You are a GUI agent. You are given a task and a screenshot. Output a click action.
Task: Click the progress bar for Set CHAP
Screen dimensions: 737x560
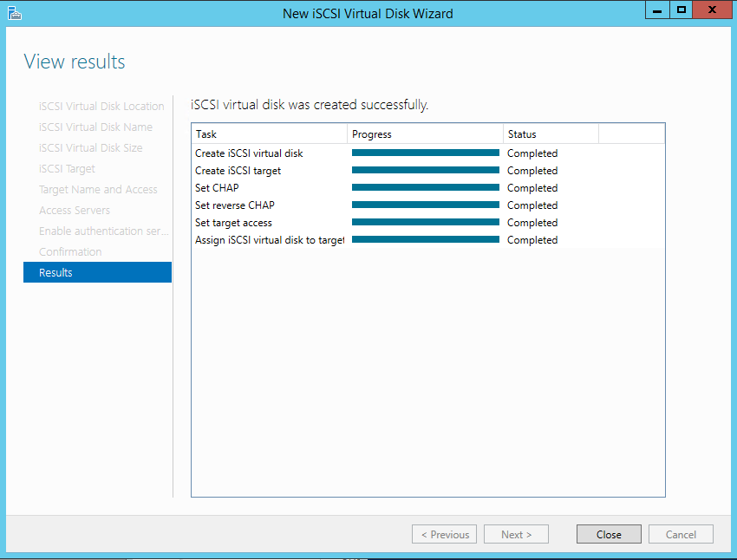point(426,187)
